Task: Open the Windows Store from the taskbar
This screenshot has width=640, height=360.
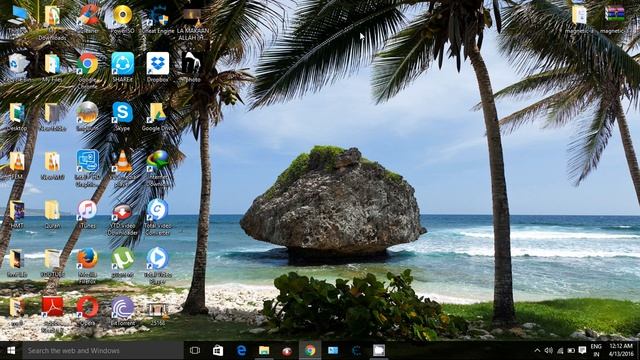Action: coord(218,350)
